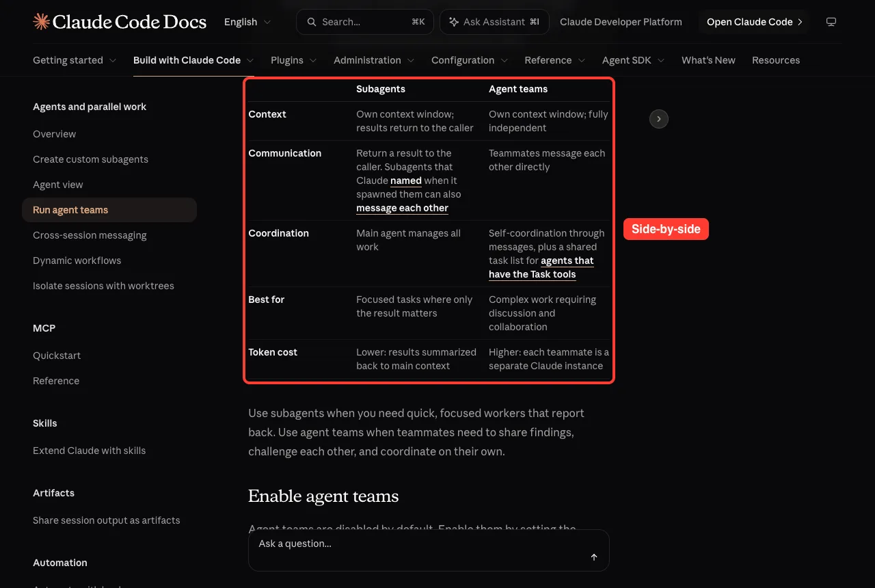Image resolution: width=875 pixels, height=588 pixels.
Task: Expand the Build with Claude Code menu
Action: point(193,60)
